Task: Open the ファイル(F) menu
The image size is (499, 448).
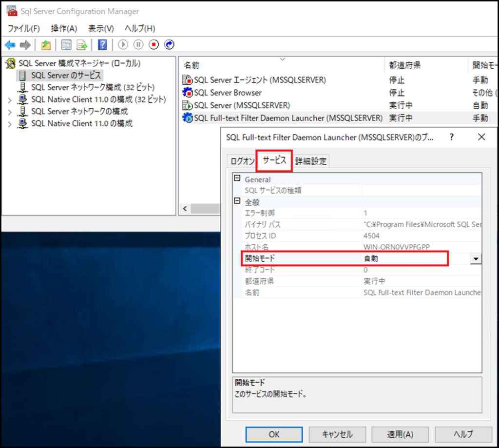Action: [x=23, y=29]
